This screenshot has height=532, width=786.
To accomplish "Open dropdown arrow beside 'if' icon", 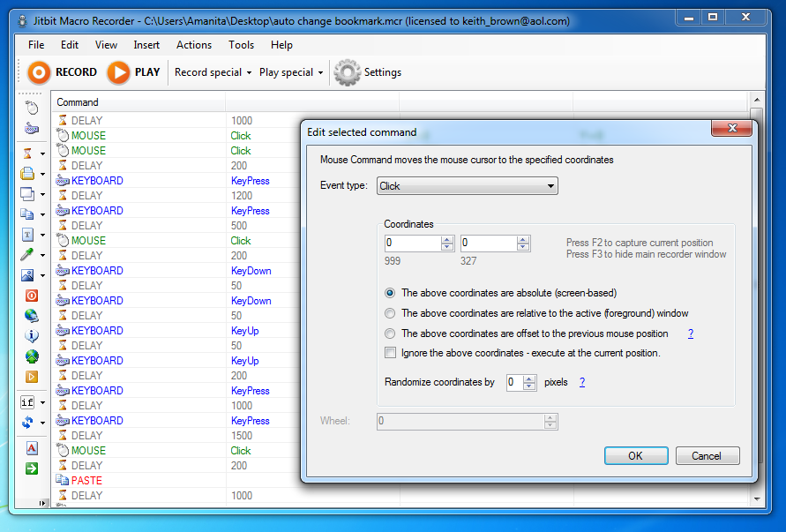I will click(x=42, y=402).
